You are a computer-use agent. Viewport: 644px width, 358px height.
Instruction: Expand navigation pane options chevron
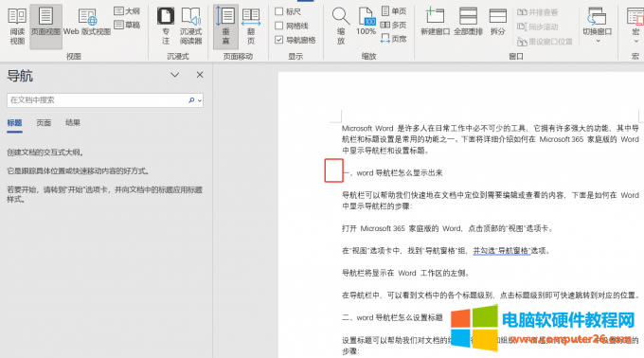click(x=175, y=75)
